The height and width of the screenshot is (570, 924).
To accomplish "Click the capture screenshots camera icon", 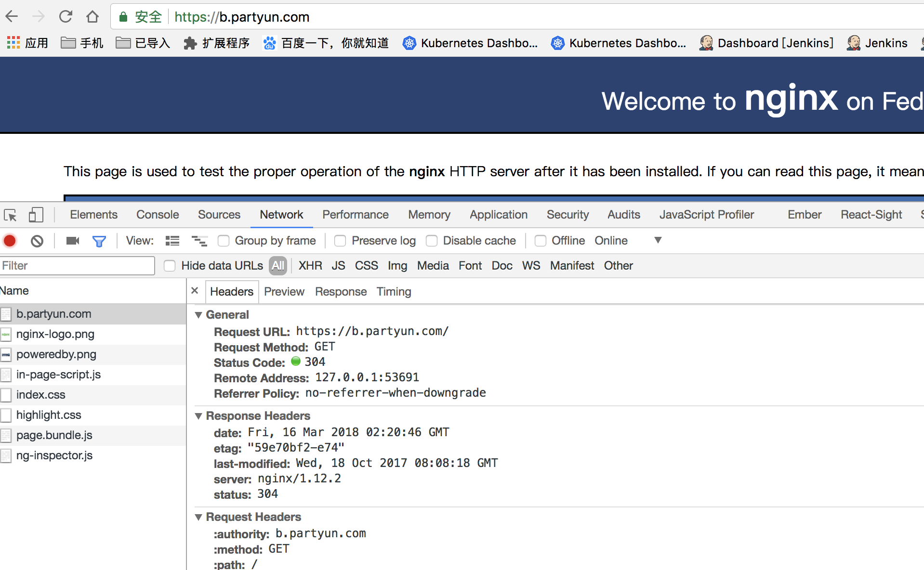I will pos(73,241).
